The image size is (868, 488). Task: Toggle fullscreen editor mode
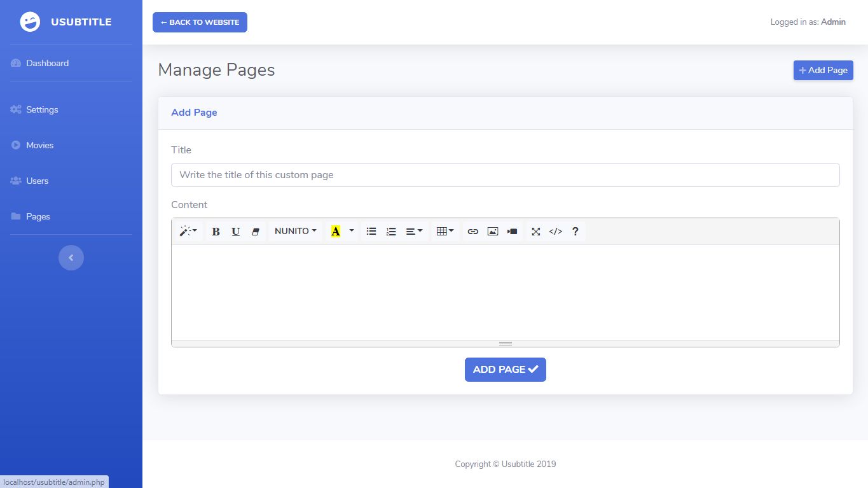click(535, 232)
